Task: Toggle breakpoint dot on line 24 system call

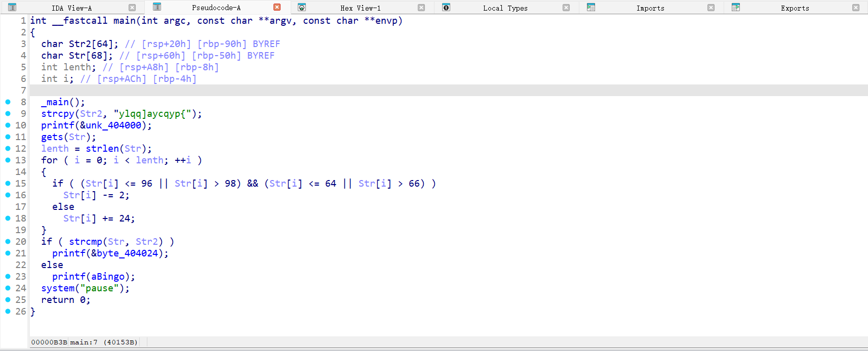Action: 8,288
